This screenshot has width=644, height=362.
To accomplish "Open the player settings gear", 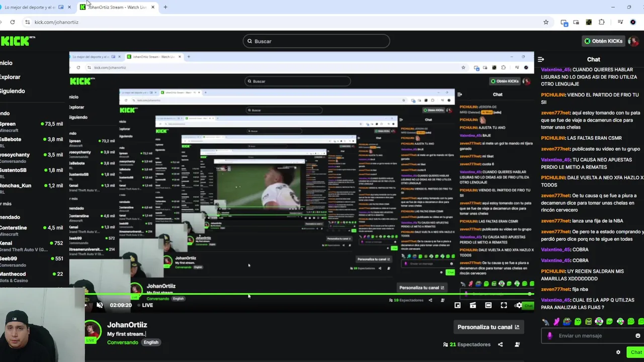I will coord(519,305).
